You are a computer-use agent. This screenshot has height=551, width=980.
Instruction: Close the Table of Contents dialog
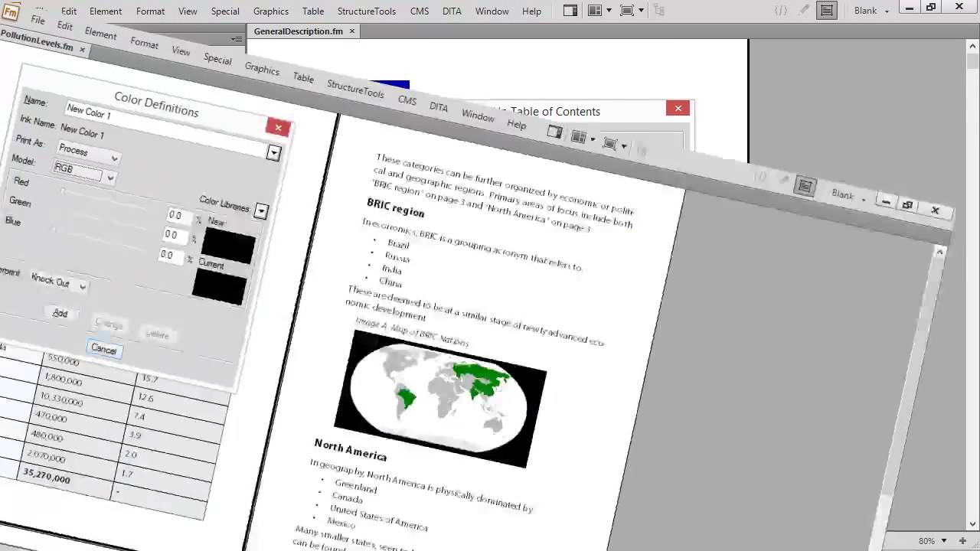[678, 109]
